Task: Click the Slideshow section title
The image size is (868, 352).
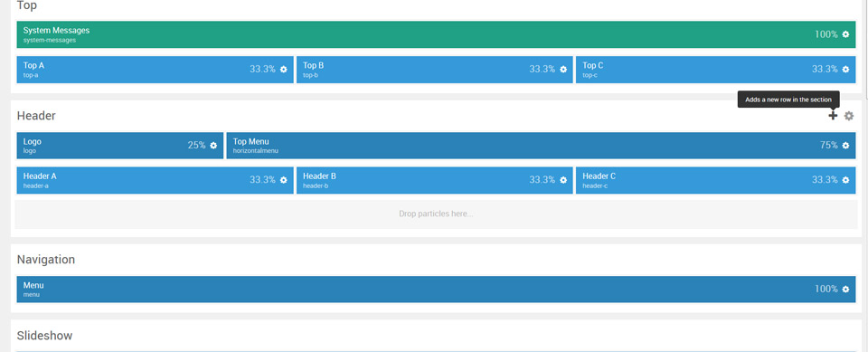Action: (x=45, y=336)
